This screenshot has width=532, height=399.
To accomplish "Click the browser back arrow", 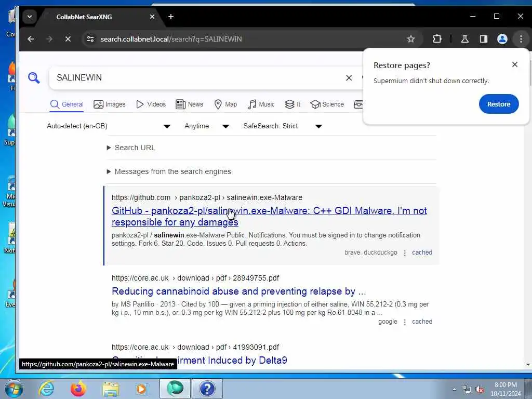I will tap(31, 39).
